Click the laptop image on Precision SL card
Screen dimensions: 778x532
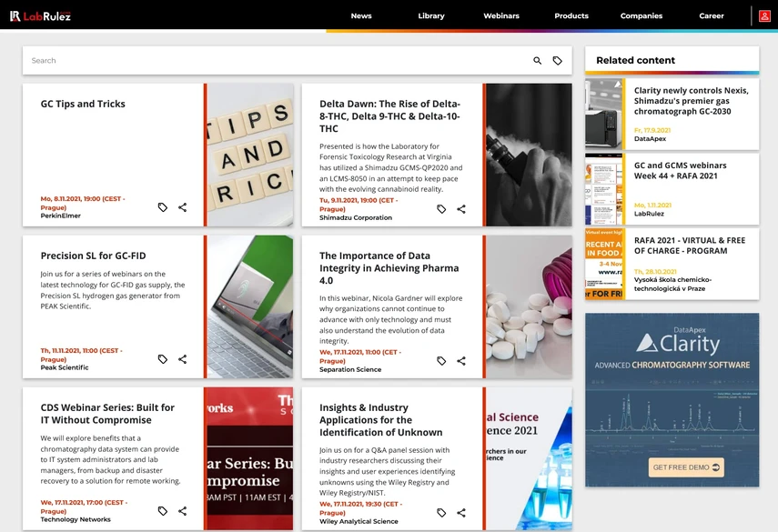pos(250,306)
